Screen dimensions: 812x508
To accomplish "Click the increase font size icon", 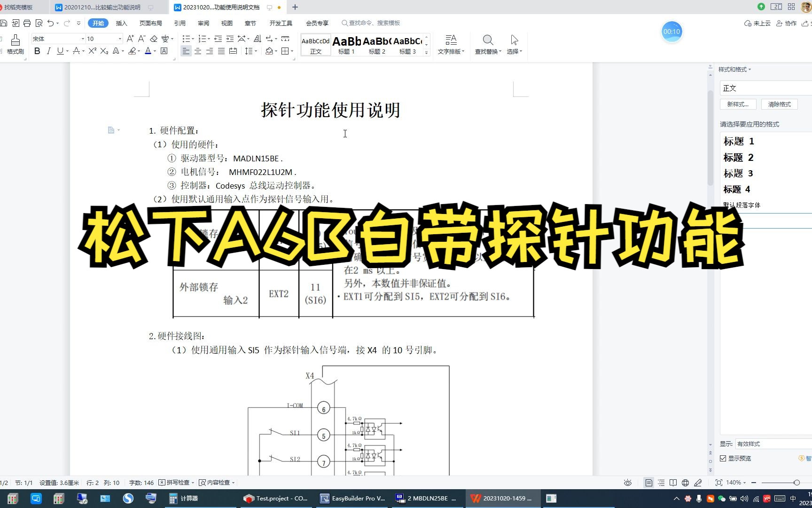I will 130,39.
